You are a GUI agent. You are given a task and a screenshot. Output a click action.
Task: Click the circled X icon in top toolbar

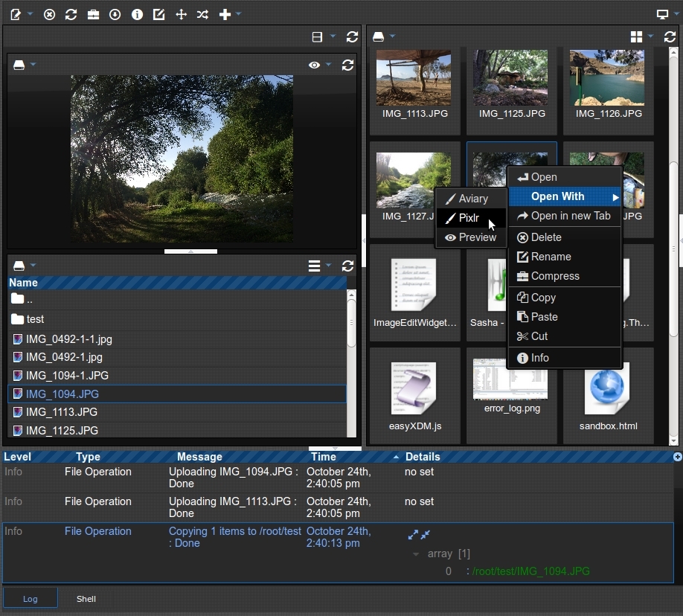point(49,15)
